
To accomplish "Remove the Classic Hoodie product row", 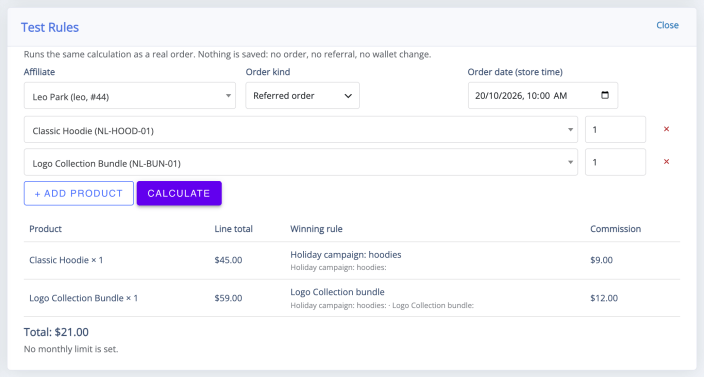I will [666, 129].
